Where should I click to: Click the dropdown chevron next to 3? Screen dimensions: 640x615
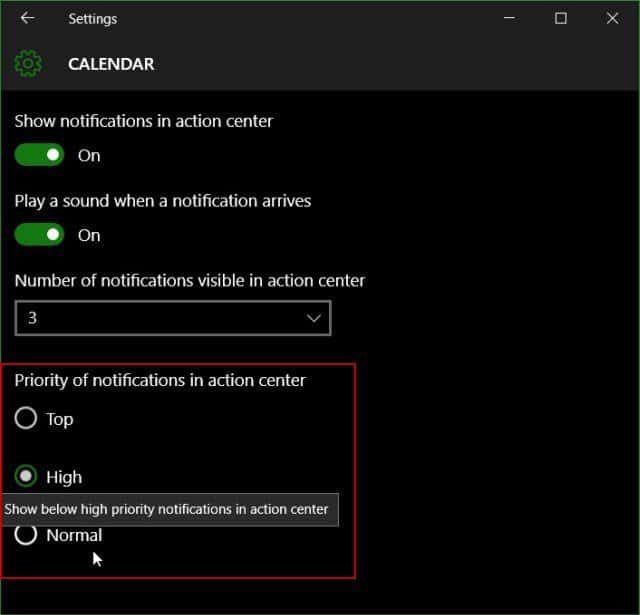click(x=313, y=318)
